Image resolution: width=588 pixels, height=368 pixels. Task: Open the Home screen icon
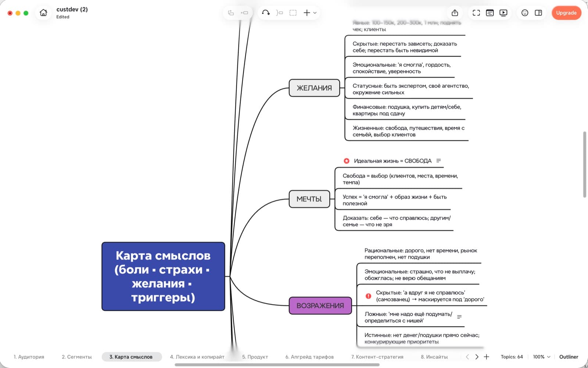43,13
